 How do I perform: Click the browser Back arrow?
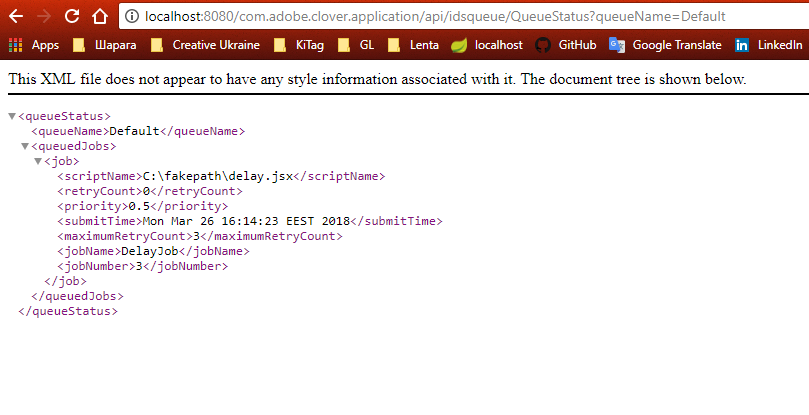(16, 17)
